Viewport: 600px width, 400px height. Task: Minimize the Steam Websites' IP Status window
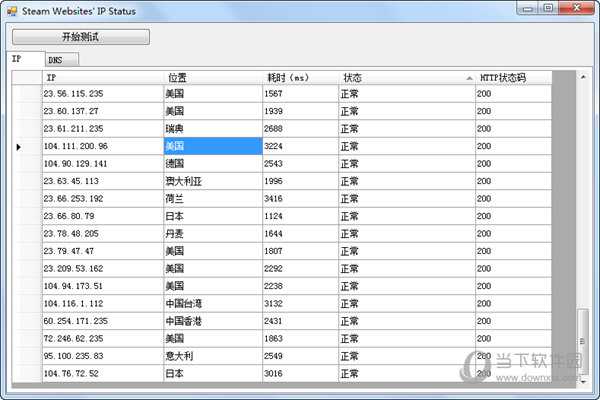[x=528, y=8]
